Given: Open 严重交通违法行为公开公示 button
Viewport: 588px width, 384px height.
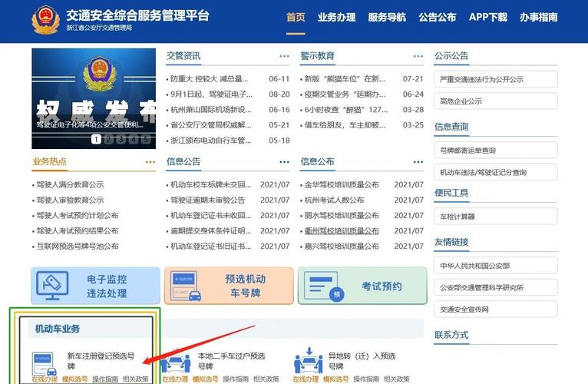Looking at the screenshot, I should [495, 79].
